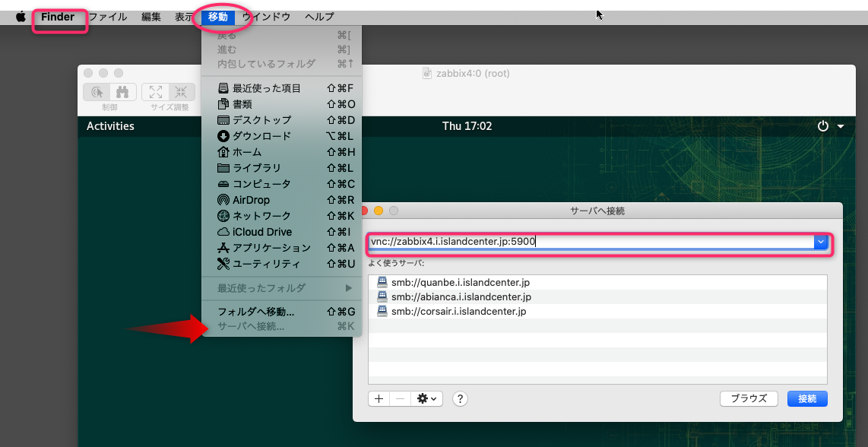This screenshot has height=447, width=868.
Task: Click the server icon beside smb://quanbe.i.islandcenter.jp
Action: pos(382,283)
